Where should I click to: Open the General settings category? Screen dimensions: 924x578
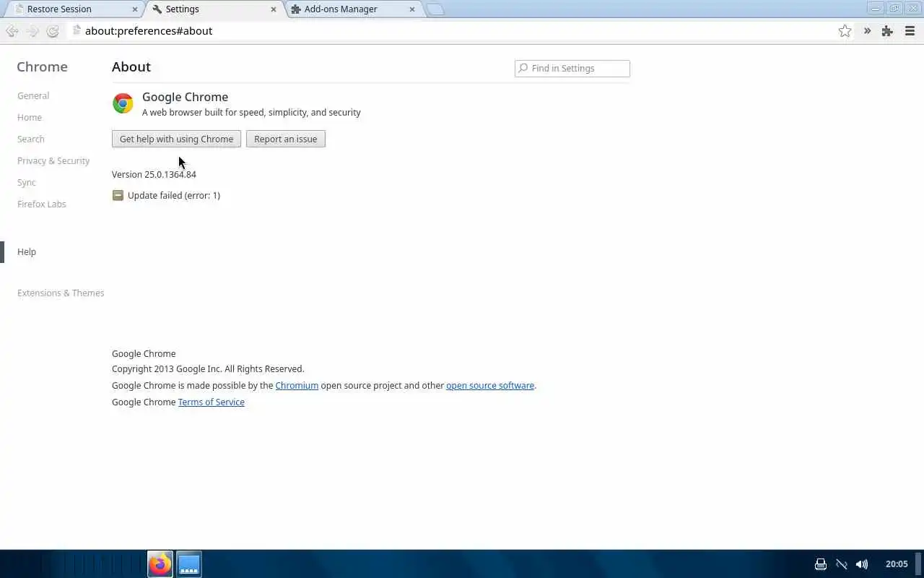(x=33, y=95)
